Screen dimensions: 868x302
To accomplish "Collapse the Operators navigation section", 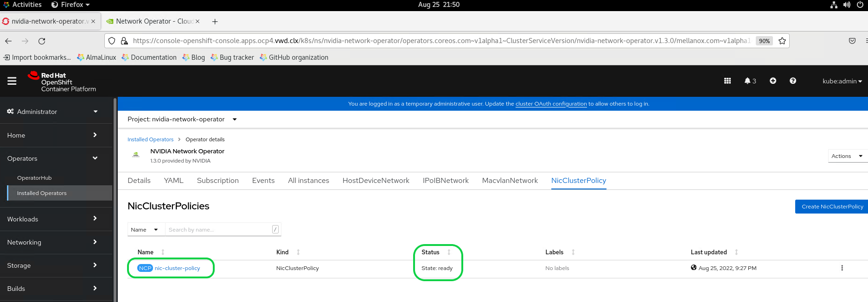I will point(56,158).
